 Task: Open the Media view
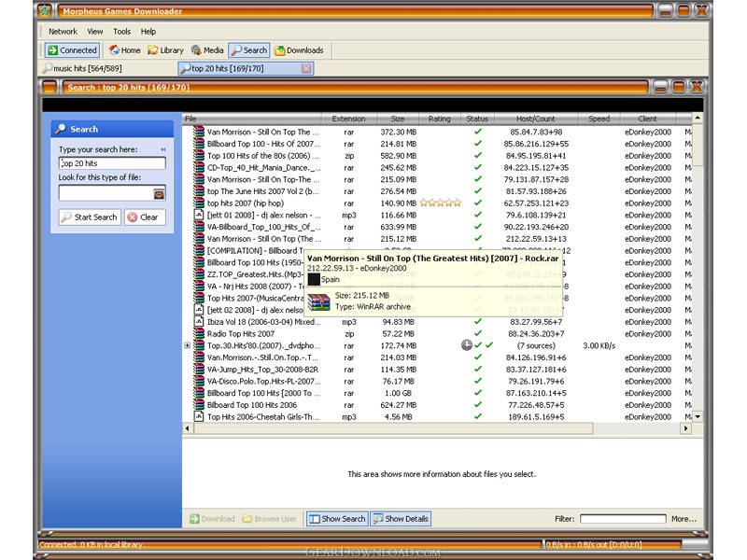[207, 50]
